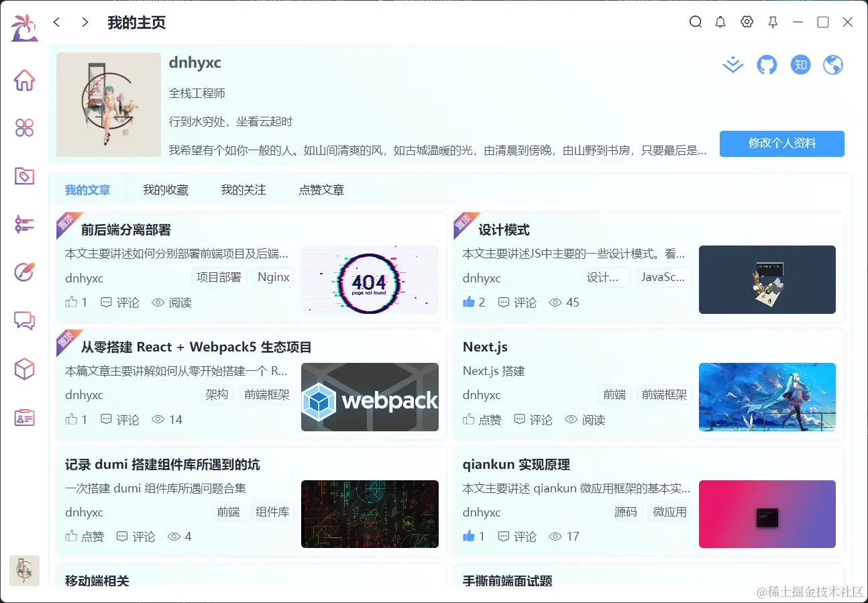868x603 pixels.
Task: Click the 404 page not found thumbnail
Action: 370,280
